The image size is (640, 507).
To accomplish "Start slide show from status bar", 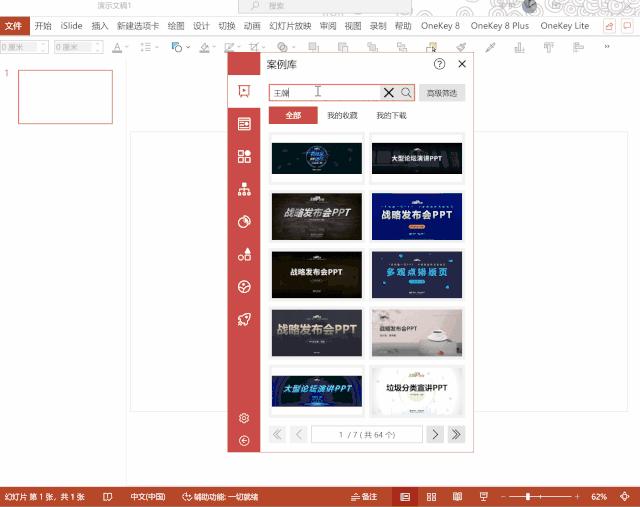I will coord(484,497).
